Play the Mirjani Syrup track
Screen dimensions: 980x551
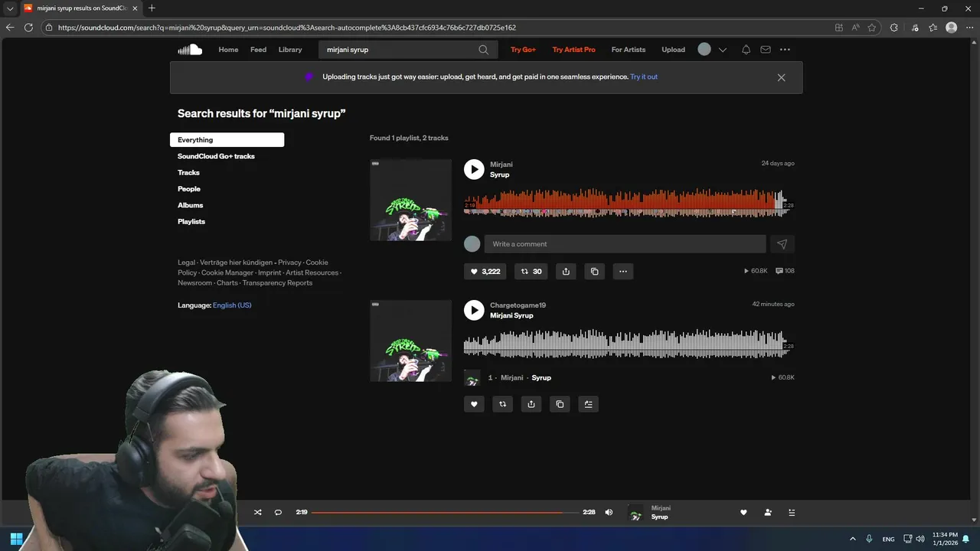tap(474, 169)
